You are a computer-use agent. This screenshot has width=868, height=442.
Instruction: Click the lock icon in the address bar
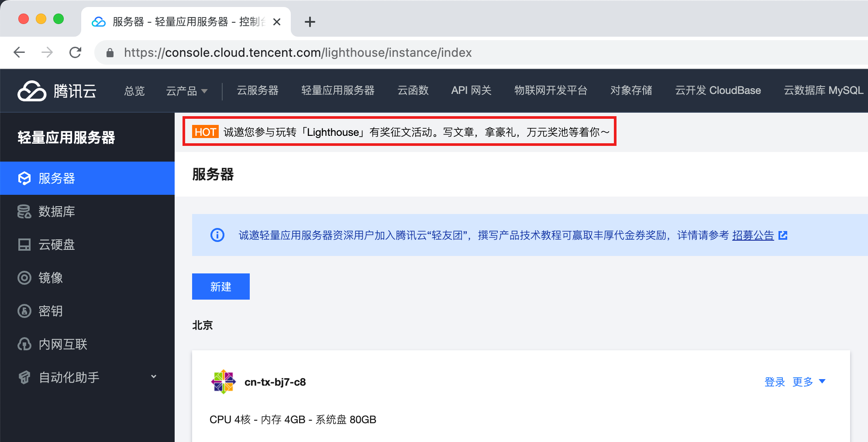pyautogui.click(x=110, y=53)
